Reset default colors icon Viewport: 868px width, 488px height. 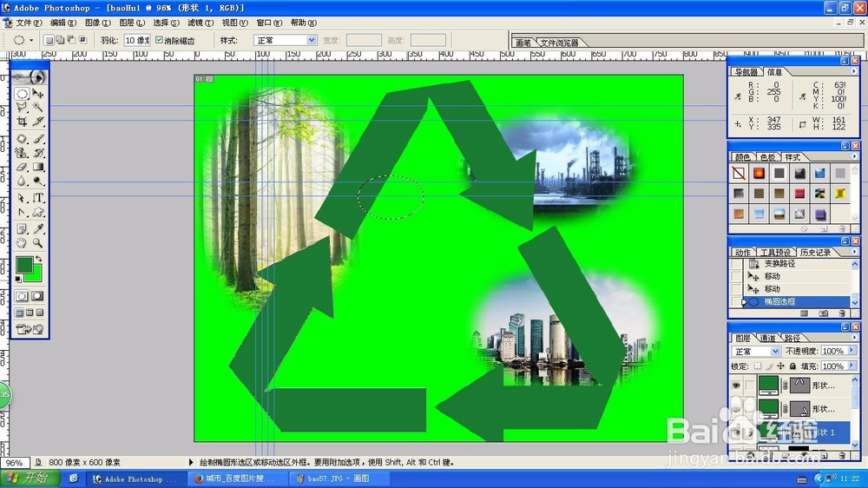[x=18, y=279]
